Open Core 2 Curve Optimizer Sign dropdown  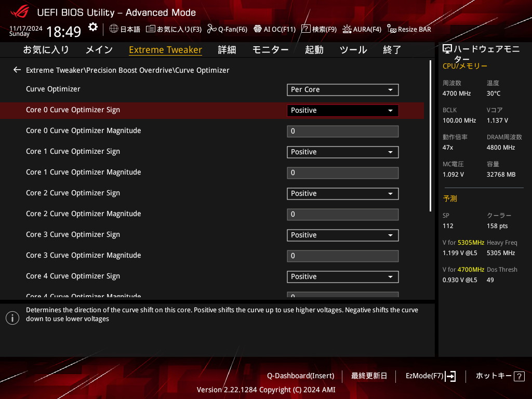coord(343,194)
